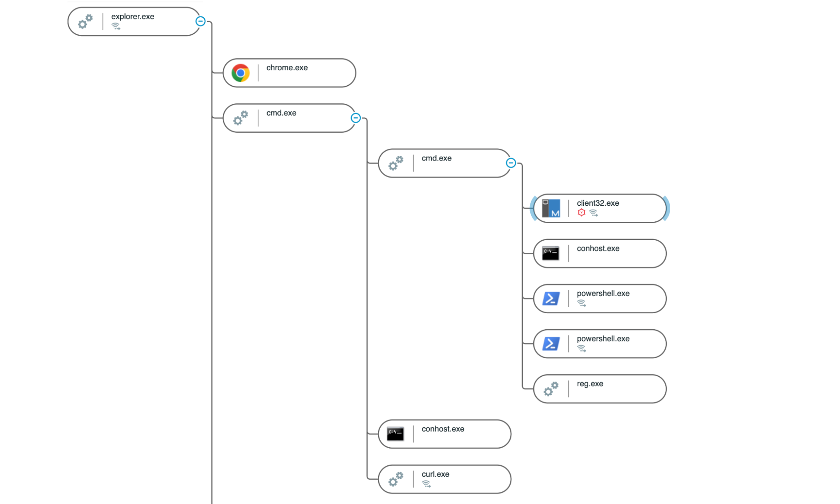The width and height of the screenshot is (840, 504).
Task: Click the cmd.exe label text
Action: [x=282, y=113]
